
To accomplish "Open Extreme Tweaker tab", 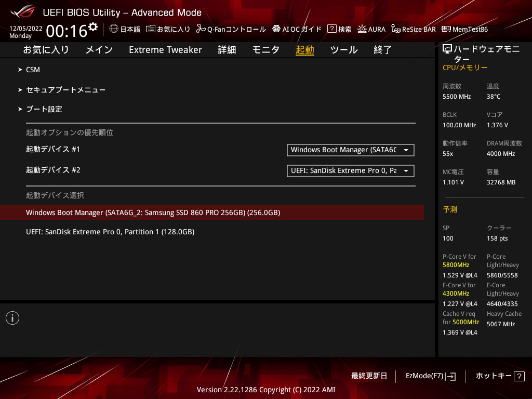I will (165, 50).
